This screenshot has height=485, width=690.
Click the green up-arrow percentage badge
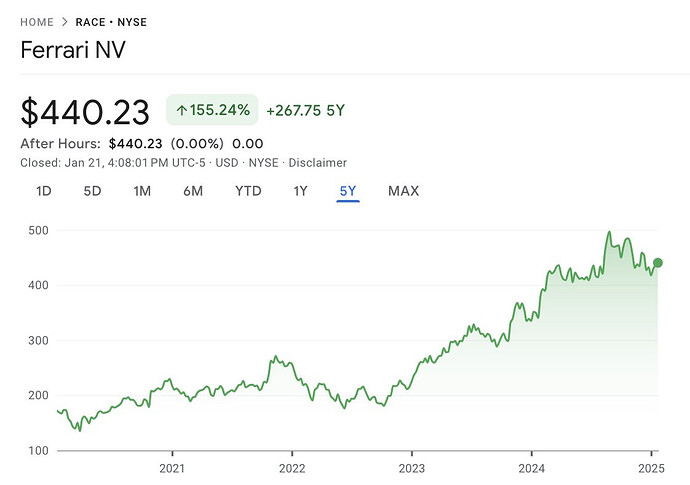[x=212, y=110]
